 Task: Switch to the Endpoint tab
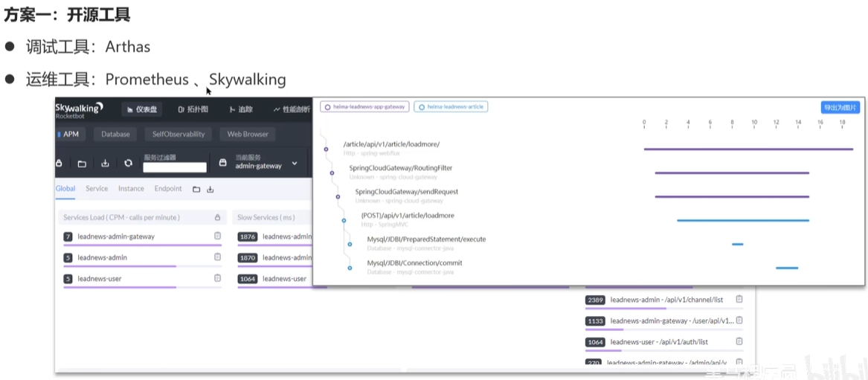coord(168,189)
